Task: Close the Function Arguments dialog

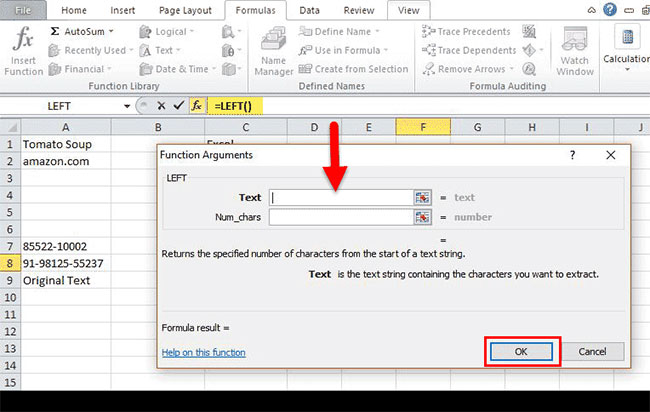Action: pos(611,155)
